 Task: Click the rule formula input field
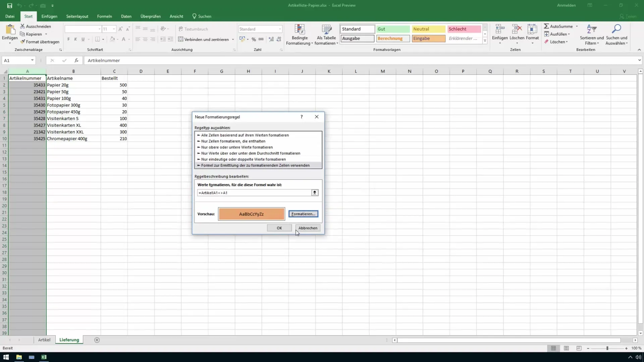[254, 193]
